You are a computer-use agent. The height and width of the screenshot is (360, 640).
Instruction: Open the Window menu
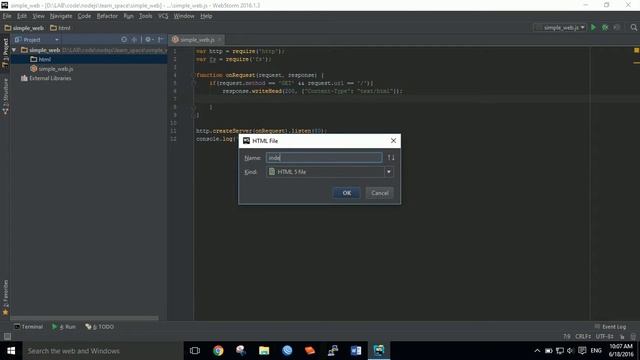pyautogui.click(x=184, y=16)
